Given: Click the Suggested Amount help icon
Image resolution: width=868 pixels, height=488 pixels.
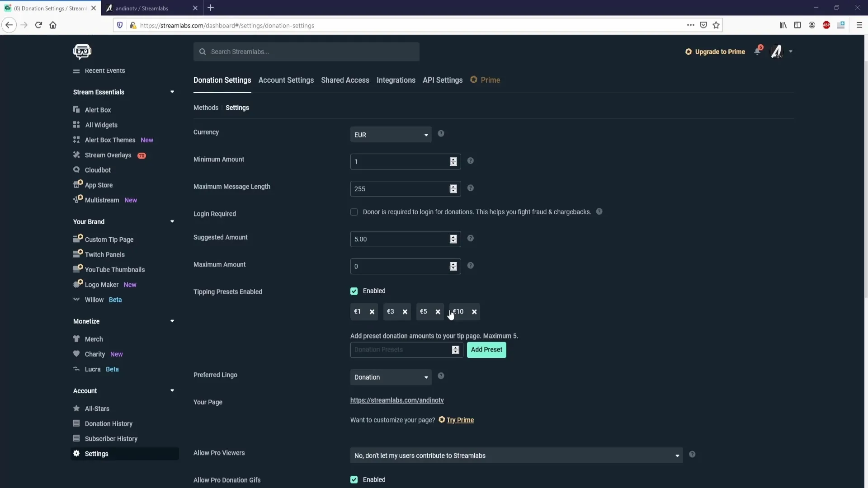Looking at the screenshot, I should click(470, 238).
